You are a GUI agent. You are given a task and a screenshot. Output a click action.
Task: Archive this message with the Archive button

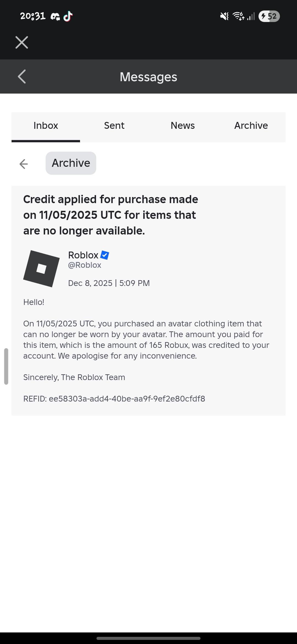(71, 163)
